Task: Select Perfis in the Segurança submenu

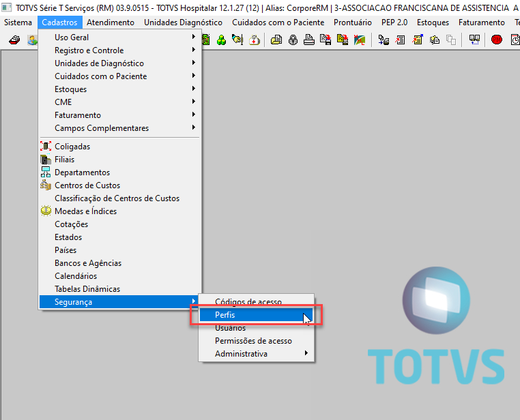Action: pos(257,315)
